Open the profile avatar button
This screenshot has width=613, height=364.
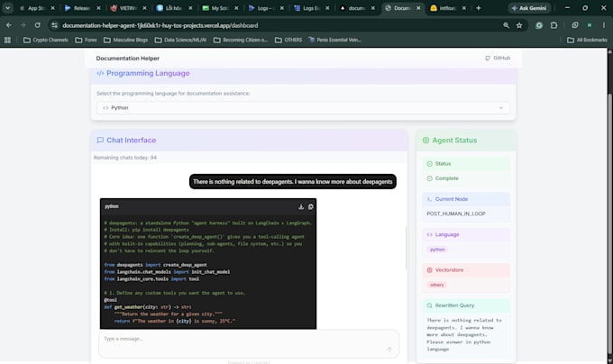point(590,25)
